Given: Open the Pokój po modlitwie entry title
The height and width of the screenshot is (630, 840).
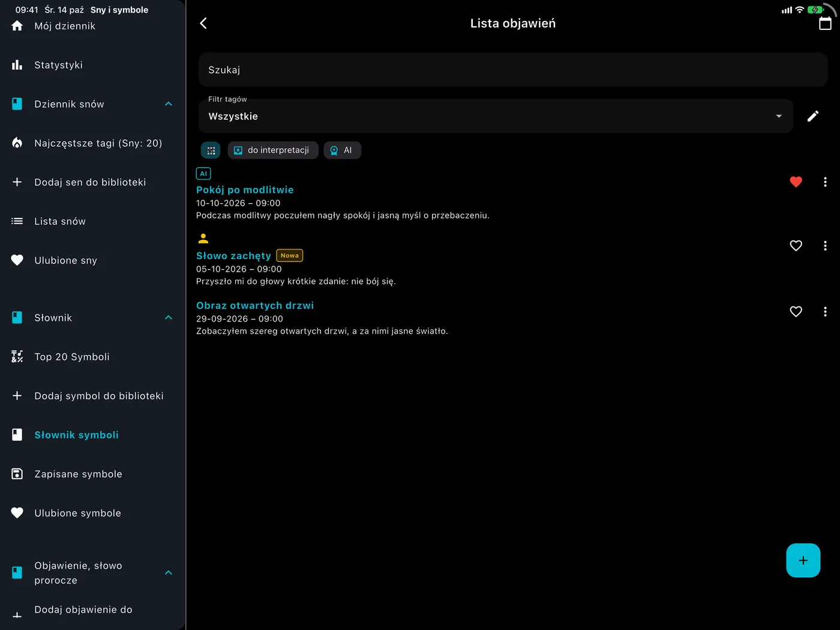Looking at the screenshot, I should click(x=245, y=190).
